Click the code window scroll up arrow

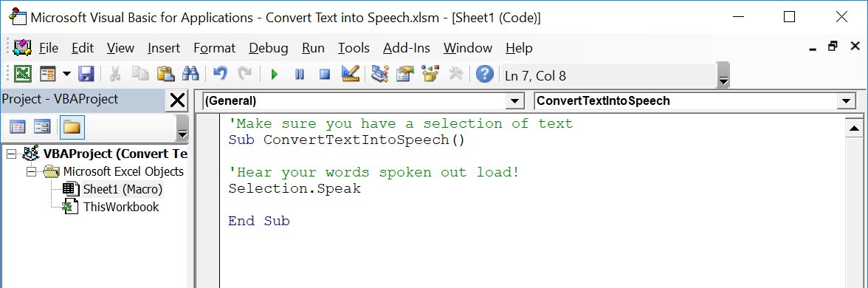tap(853, 129)
